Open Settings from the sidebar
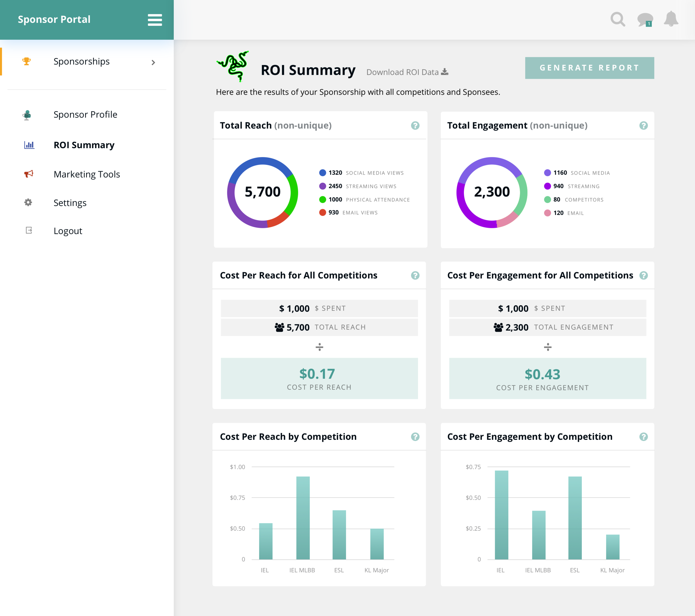695x616 pixels. [x=70, y=203]
